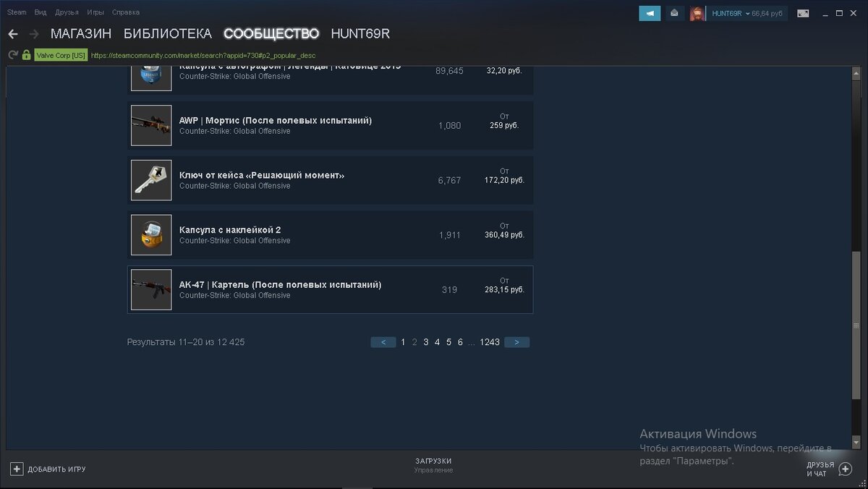Open the Друзья menu
The image size is (868, 489).
(67, 12)
